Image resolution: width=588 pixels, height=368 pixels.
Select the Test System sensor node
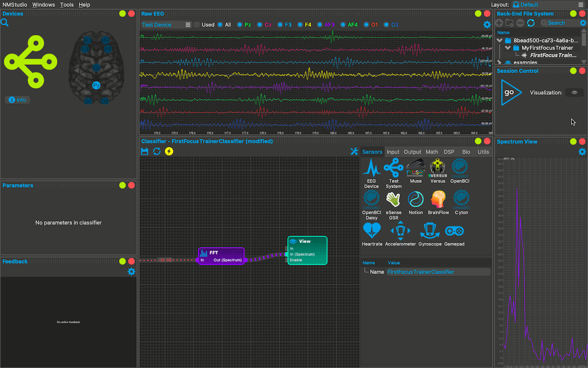394,174
